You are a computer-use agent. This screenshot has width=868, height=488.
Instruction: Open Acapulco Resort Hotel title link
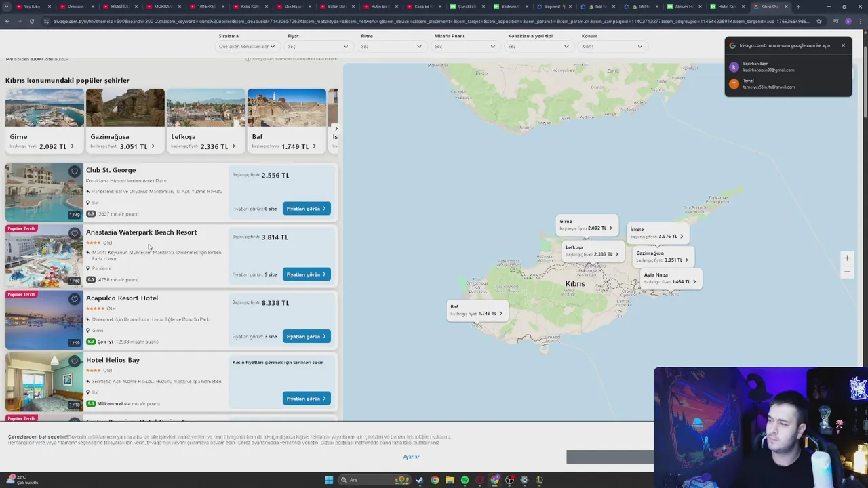(x=122, y=298)
